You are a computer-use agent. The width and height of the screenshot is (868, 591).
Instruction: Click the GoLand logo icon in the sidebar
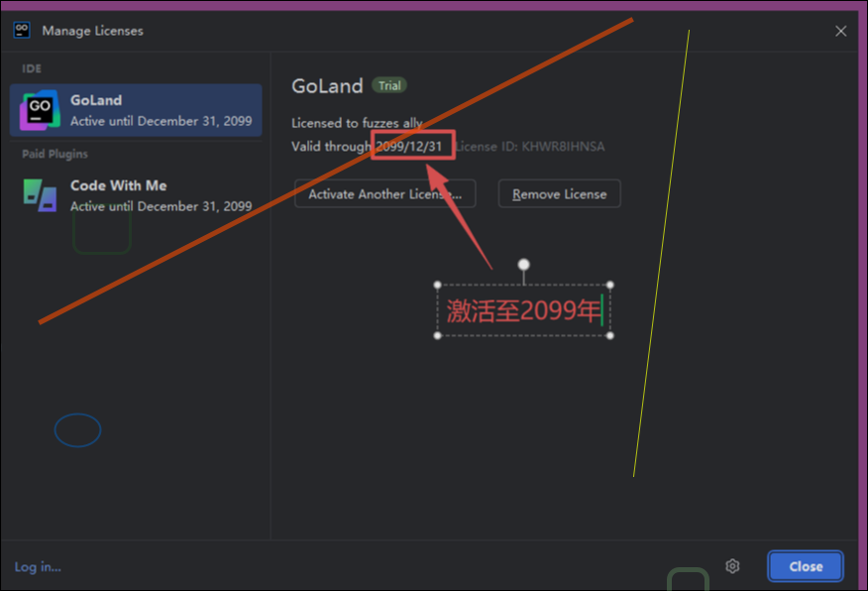[40, 110]
